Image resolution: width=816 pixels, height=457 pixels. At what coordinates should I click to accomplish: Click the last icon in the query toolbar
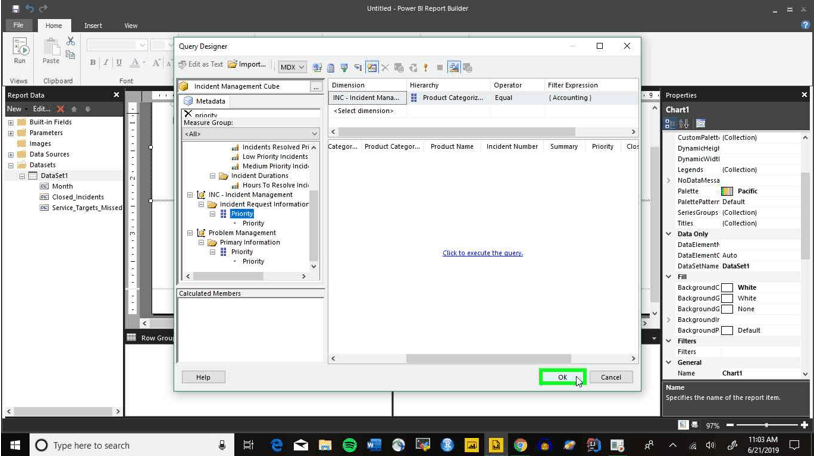467,67
